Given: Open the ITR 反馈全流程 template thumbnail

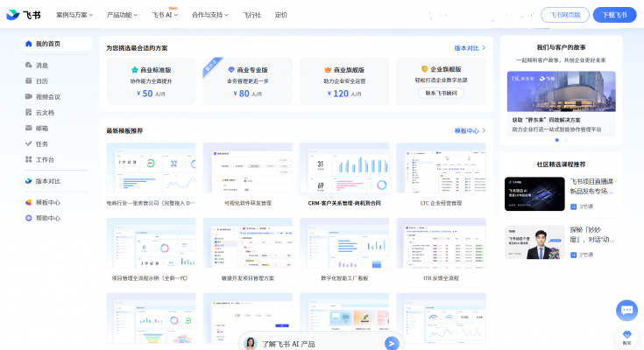Looking at the screenshot, I should coord(441,243).
